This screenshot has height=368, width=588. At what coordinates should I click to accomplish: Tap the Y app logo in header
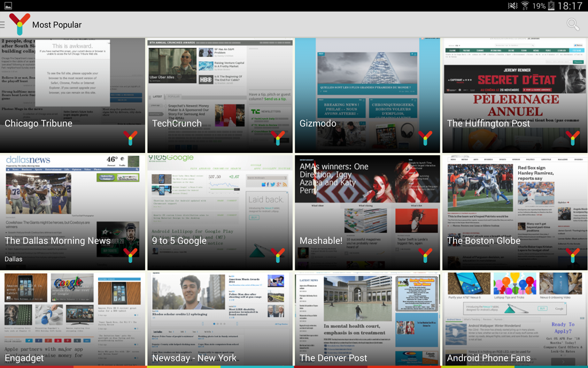pyautogui.click(x=20, y=24)
